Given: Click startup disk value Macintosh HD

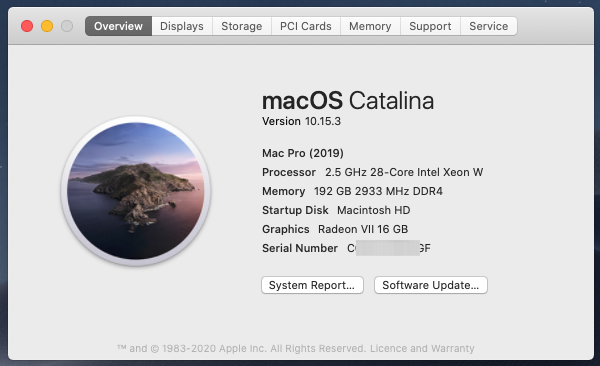Looking at the screenshot, I should [x=373, y=210].
